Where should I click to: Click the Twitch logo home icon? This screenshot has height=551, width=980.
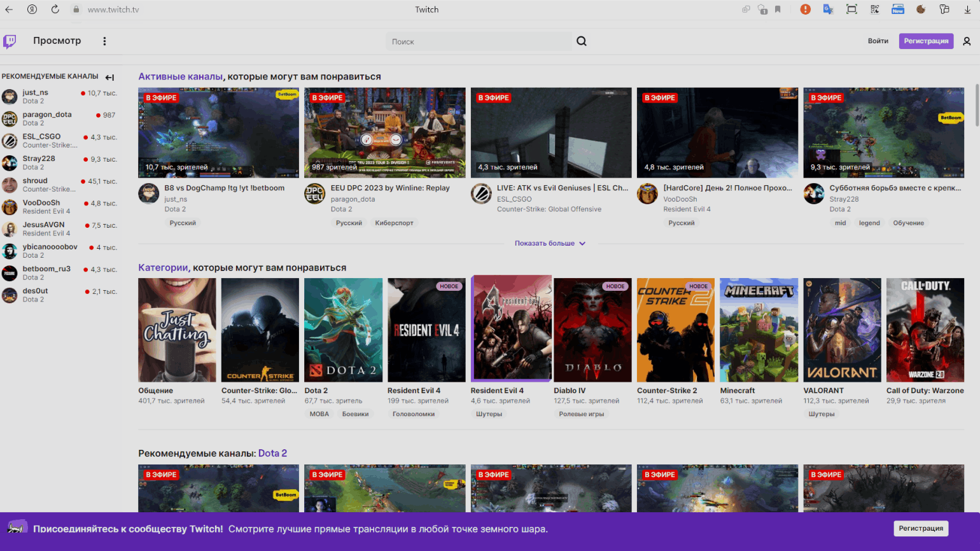coord(10,41)
